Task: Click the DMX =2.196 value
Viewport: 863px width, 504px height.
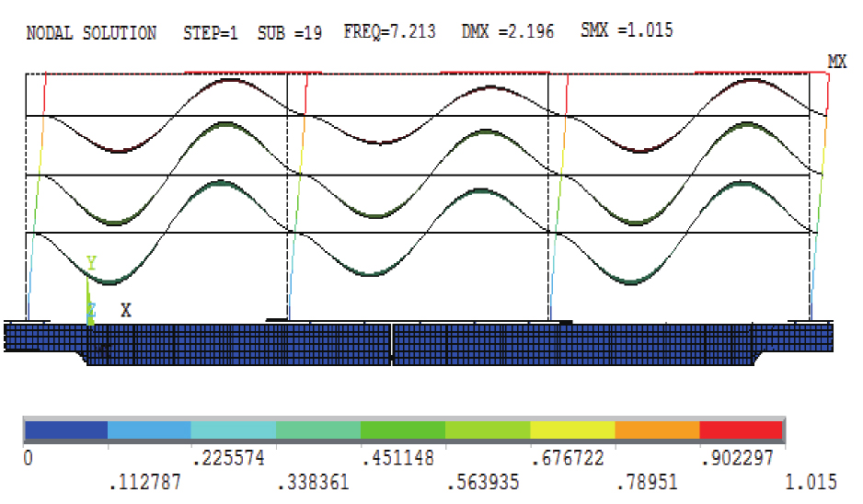Action: click(508, 31)
